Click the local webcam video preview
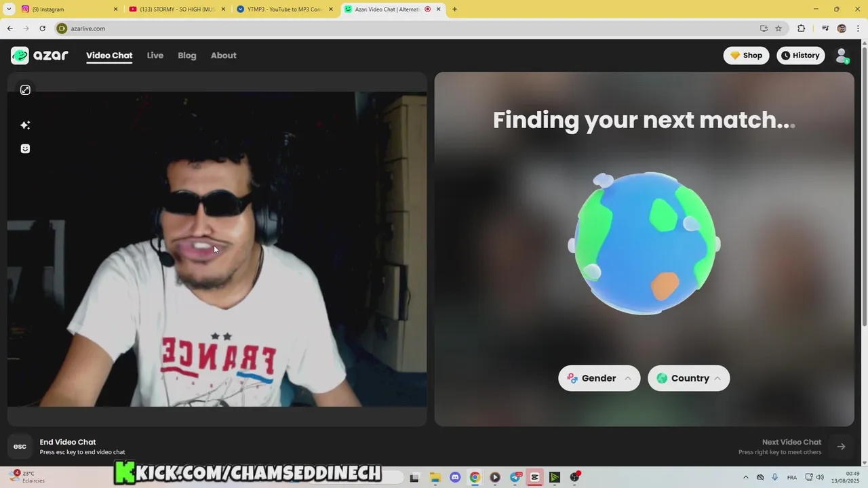Viewport: 868px width, 488px height. [217, 249]
